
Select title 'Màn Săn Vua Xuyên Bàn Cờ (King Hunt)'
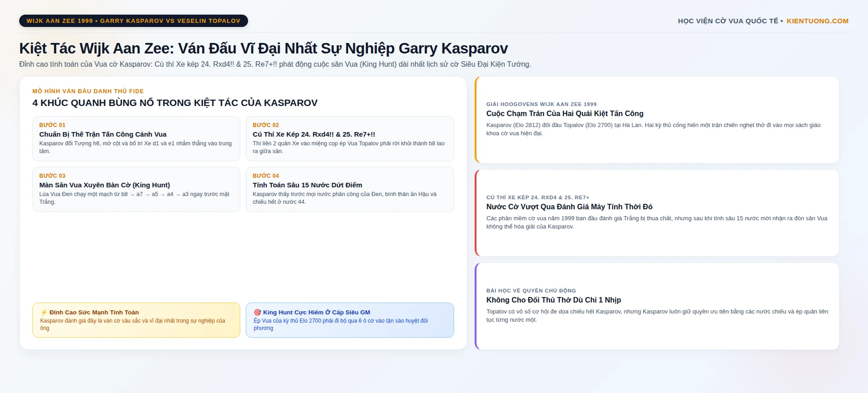(105, 185)
